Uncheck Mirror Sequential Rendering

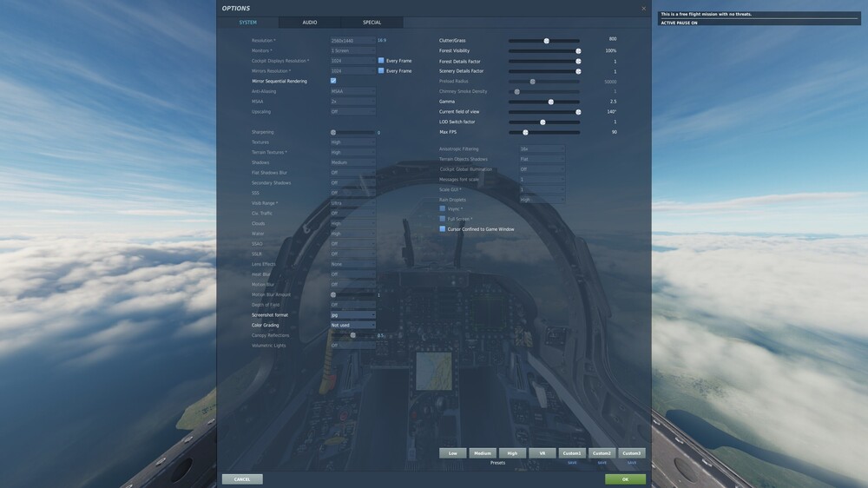click(x=333, y=81)
